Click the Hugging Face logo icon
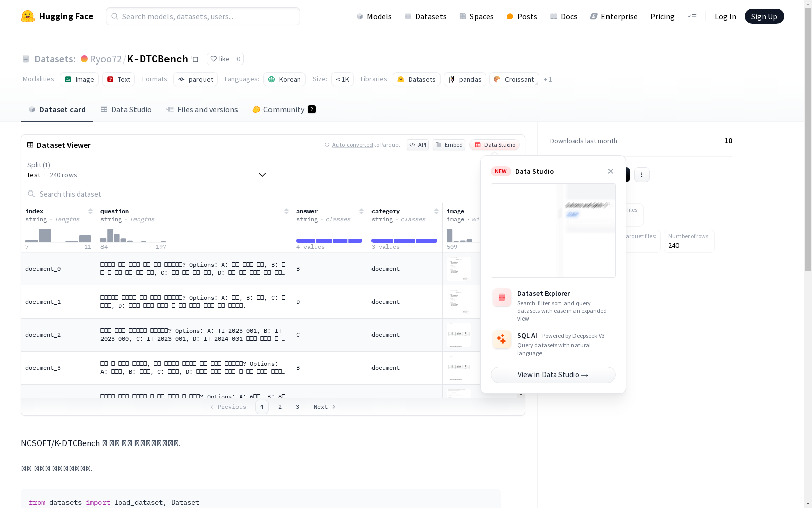 coord(28,16)
